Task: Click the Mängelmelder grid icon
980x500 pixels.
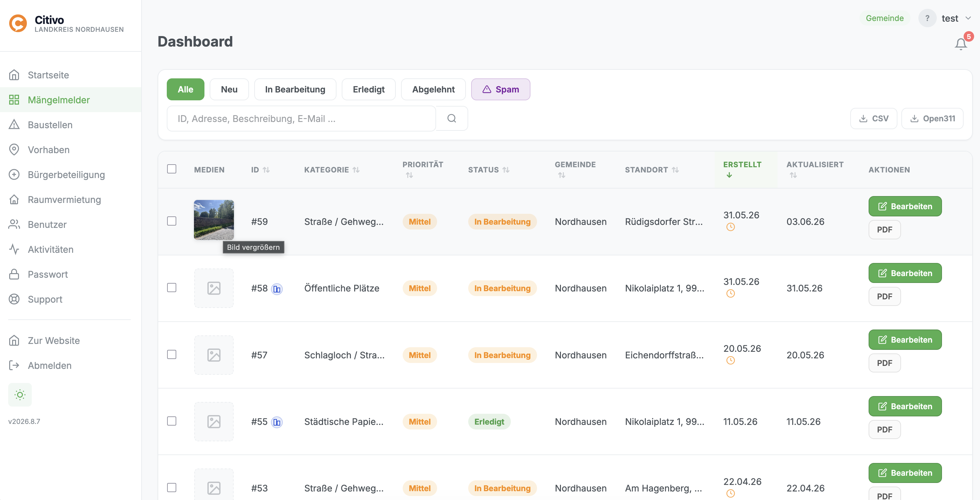Action: [x=14, y=100]
